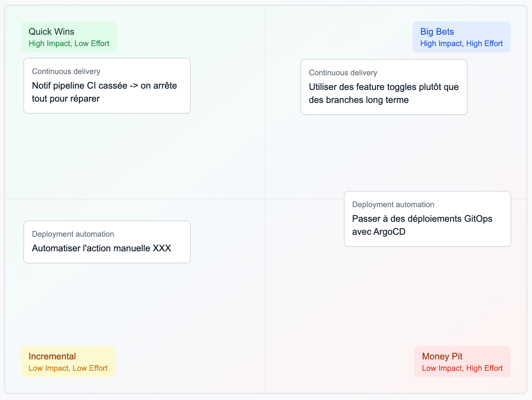Viewport: 532px width, 400px height.
Task: Click 'High Impact, High Effort' subtitle
Action: 461,44
